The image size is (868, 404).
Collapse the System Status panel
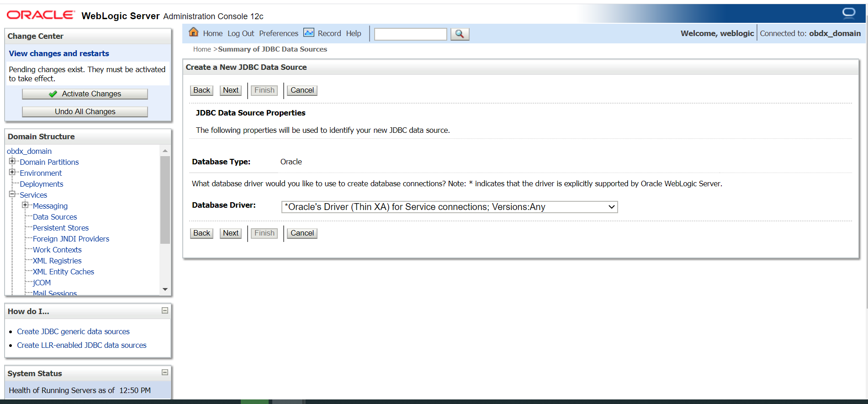[x=165, y=373]
